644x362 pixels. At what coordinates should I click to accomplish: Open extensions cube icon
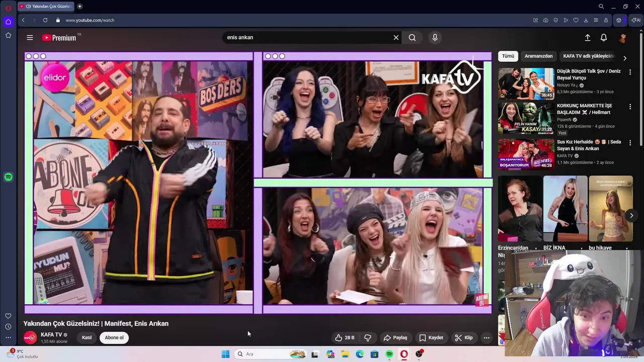click(x=619, y=20)
